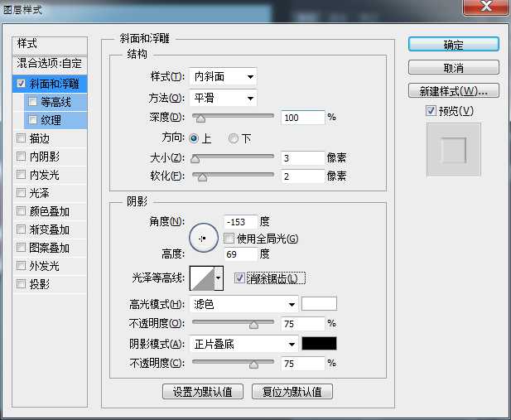Click the style preview thumbnail

click(x=454, y=150)
